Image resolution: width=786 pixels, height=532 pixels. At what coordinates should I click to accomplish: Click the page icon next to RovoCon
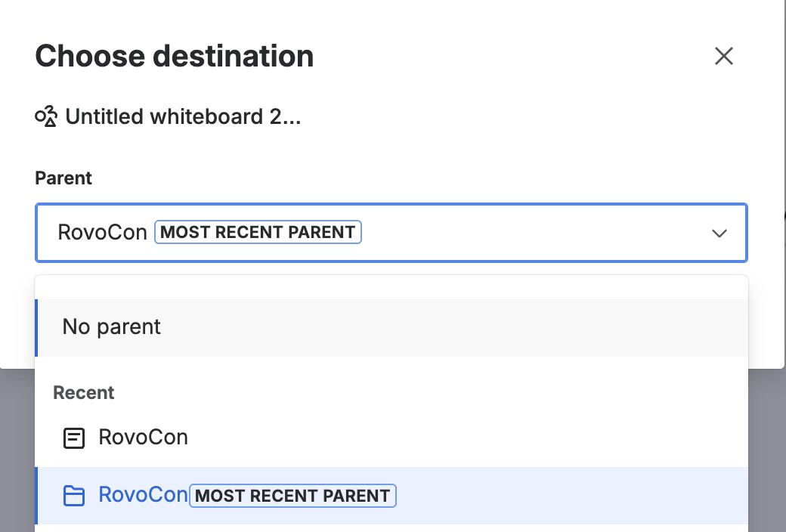74,438
